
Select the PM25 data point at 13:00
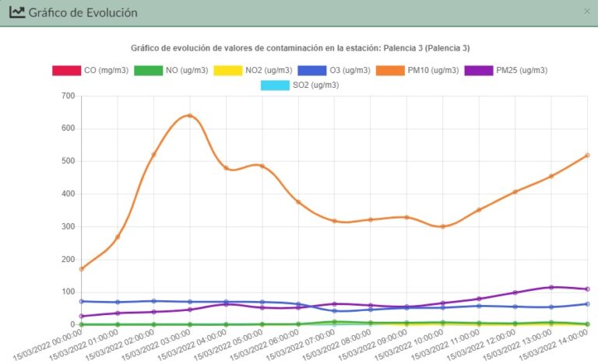[551, 287]
